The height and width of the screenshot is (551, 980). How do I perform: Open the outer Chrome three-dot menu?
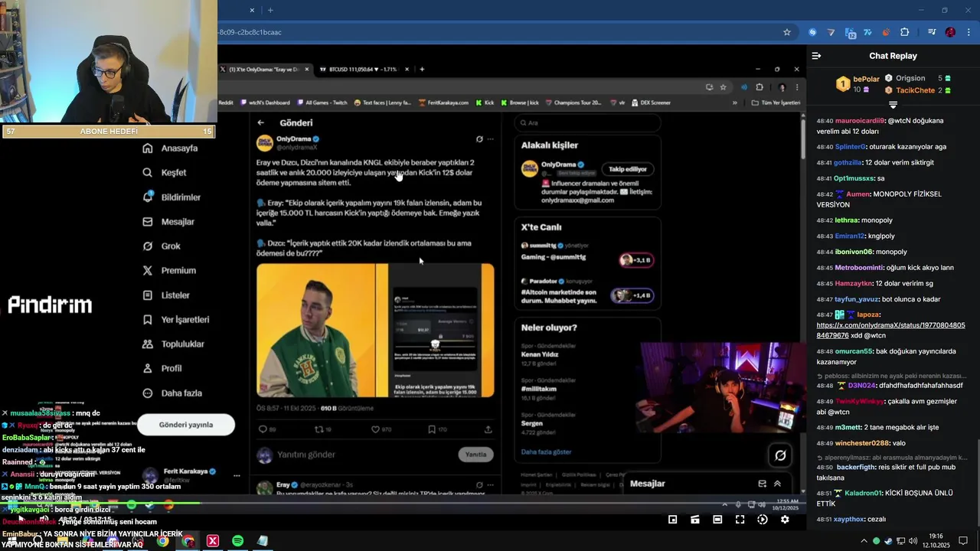click(969, 32)
